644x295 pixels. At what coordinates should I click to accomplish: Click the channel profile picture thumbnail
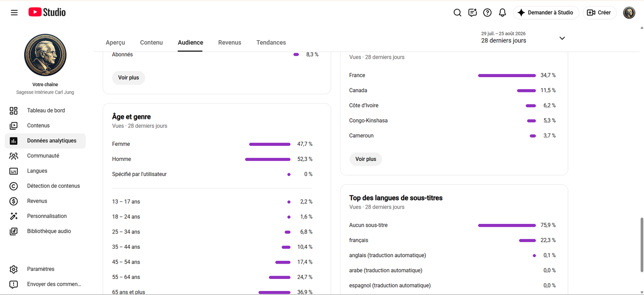[x=45, y=55]
